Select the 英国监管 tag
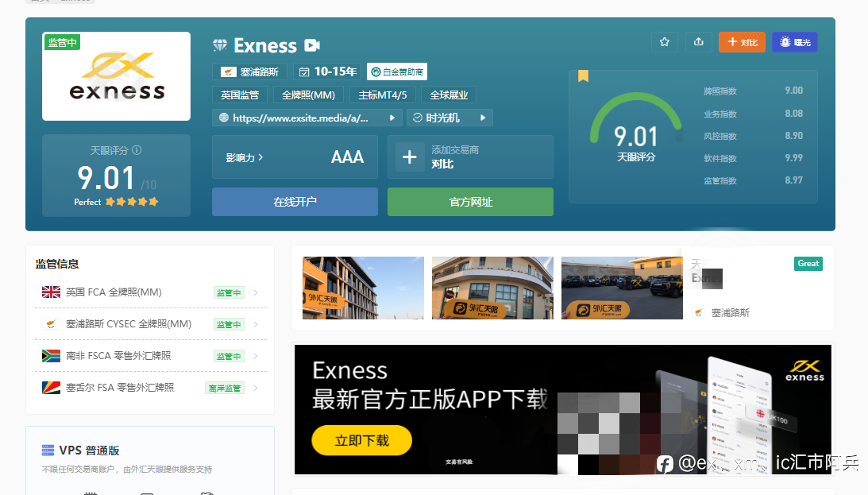 [240, 95]
